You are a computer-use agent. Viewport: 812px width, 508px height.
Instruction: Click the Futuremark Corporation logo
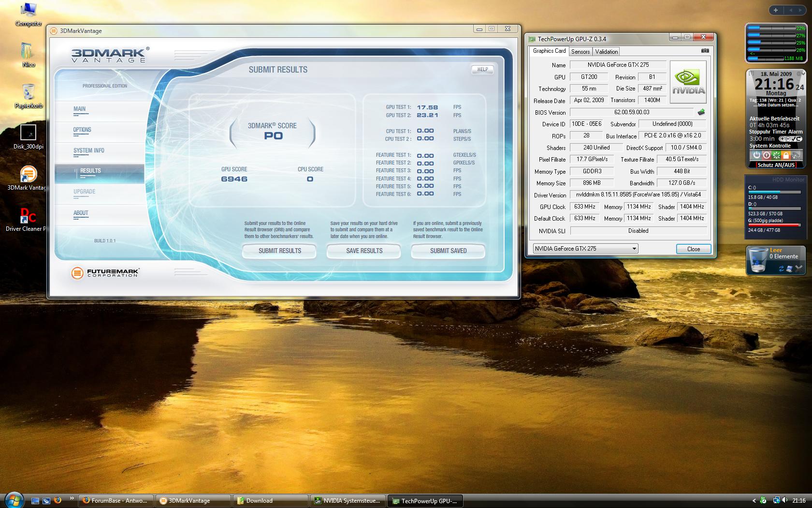click(x=105, y=273)
